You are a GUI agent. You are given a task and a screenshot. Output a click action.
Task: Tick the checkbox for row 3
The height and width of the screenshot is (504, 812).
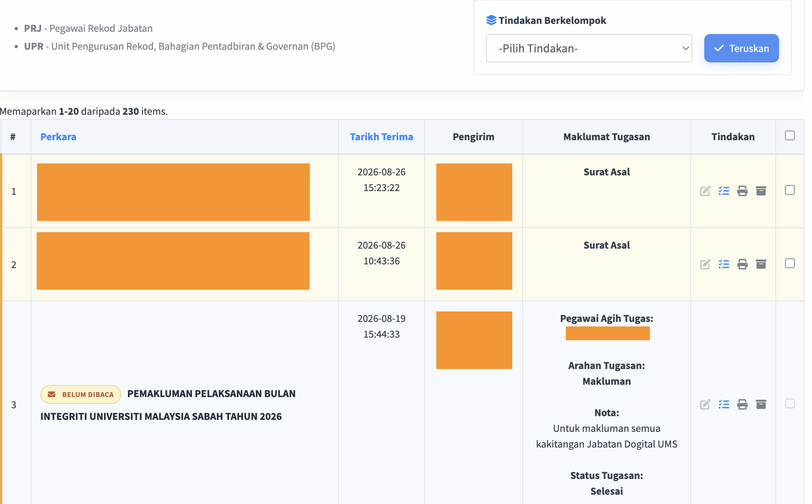coord(790,403)
